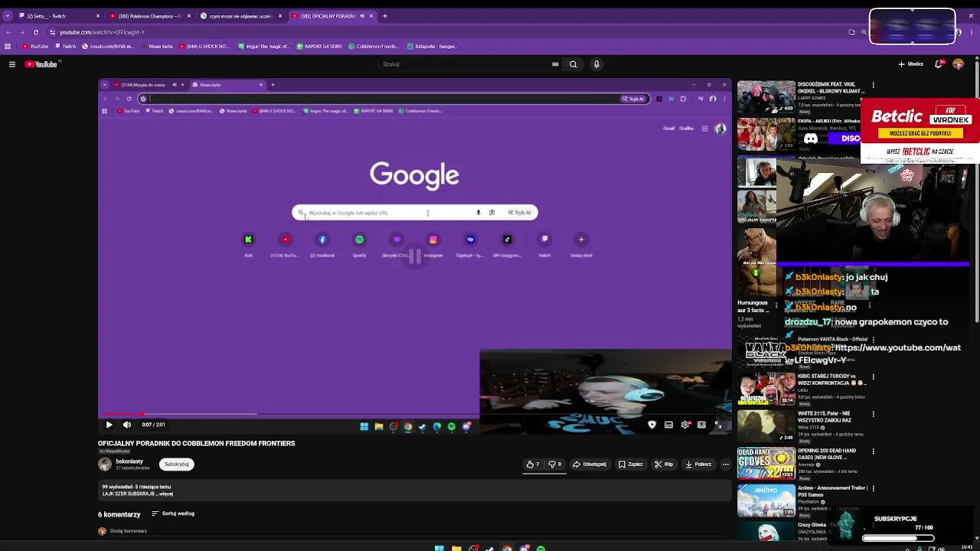Click the Google search box in video
Image resolution: width=980 pixels, height=551 pixels.
(x=414, y=213)
